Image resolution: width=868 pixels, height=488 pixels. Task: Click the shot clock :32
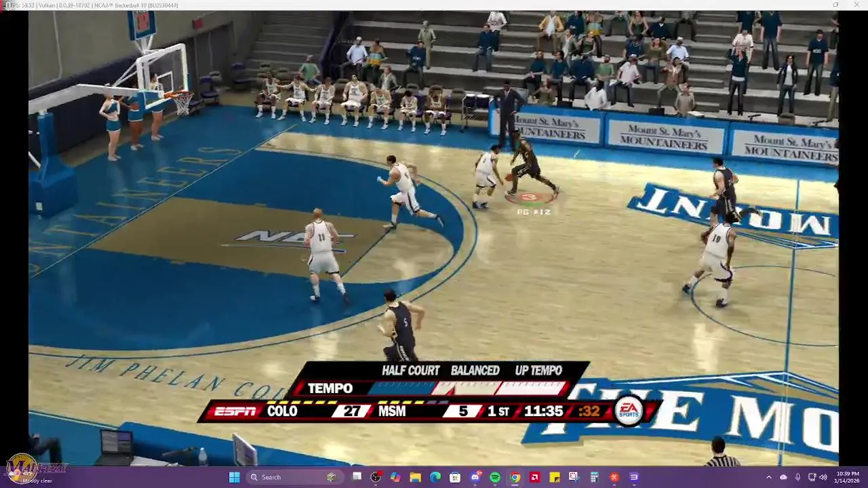point(589,411)
